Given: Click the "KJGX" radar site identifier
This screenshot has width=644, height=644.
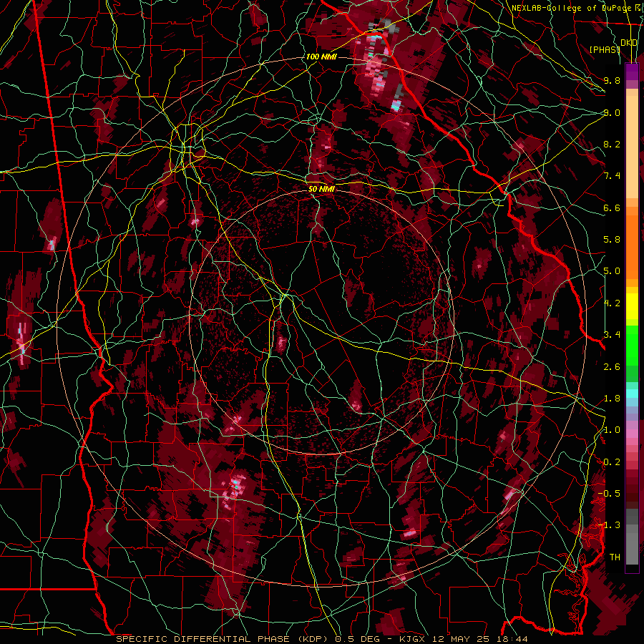Looking at the screenshot, I should (412, 639).
